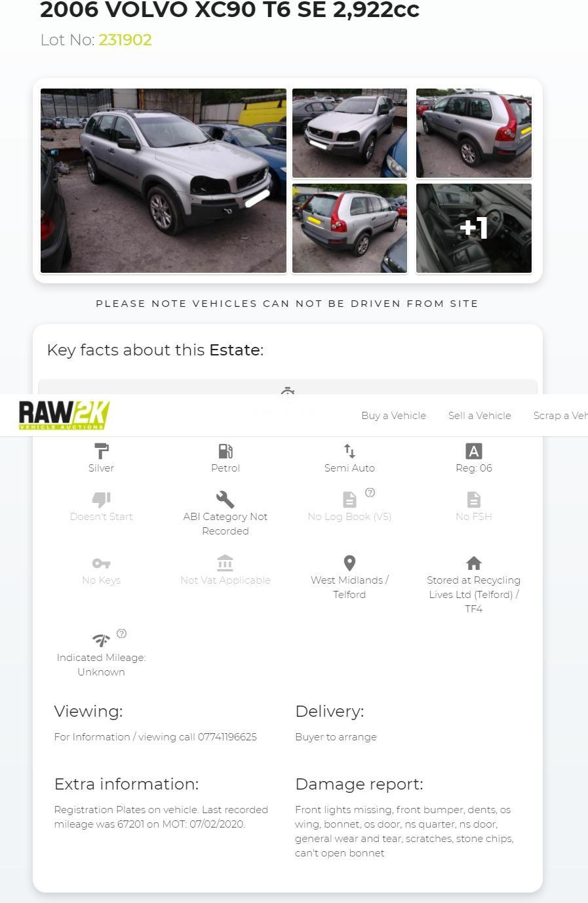Click the Semi Auto transmission arrows icon
The width and height of the screenshot is (588, 903).
click(x=349, y=451)
